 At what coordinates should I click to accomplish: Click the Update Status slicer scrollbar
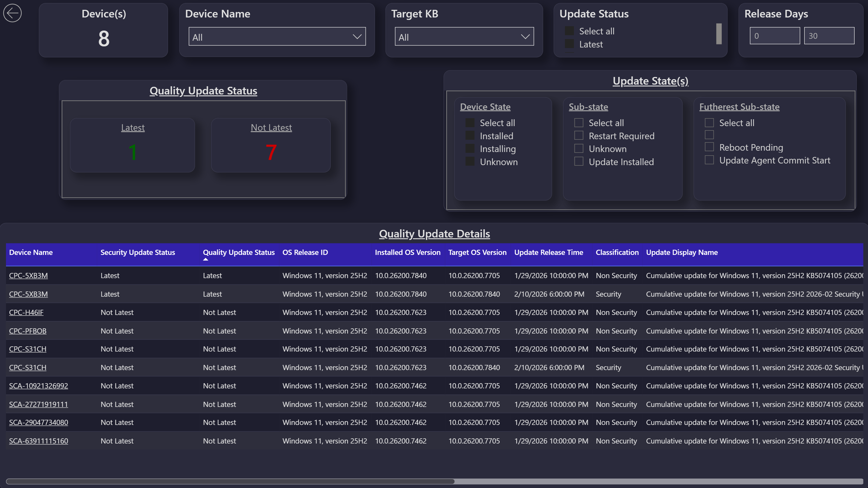pos(719,34)
